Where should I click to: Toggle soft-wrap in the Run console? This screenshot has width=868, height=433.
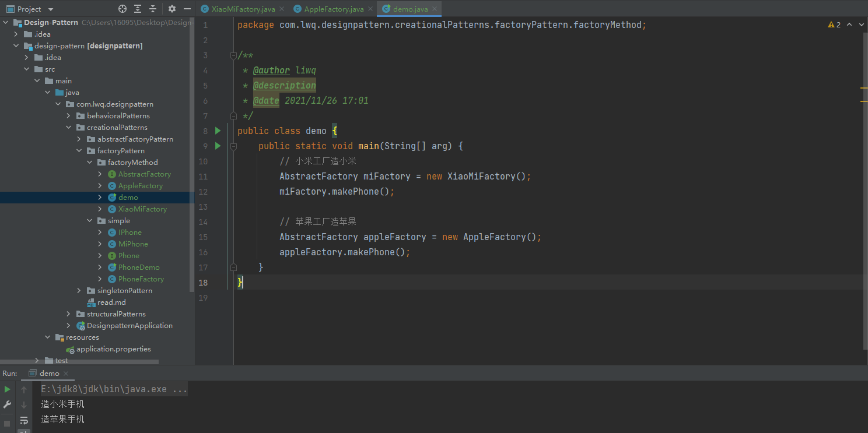(24, 420)
